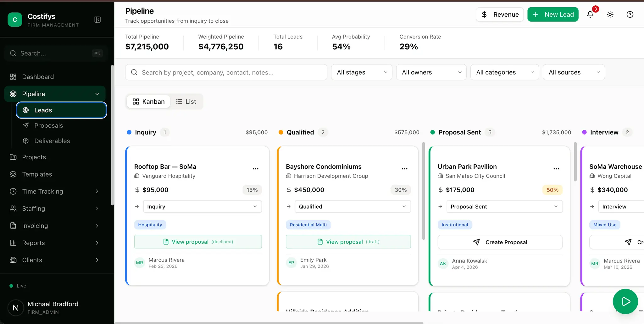Click the Projects folder icon
The height and width of the screenshot is (324, 644).
(13, 157)
